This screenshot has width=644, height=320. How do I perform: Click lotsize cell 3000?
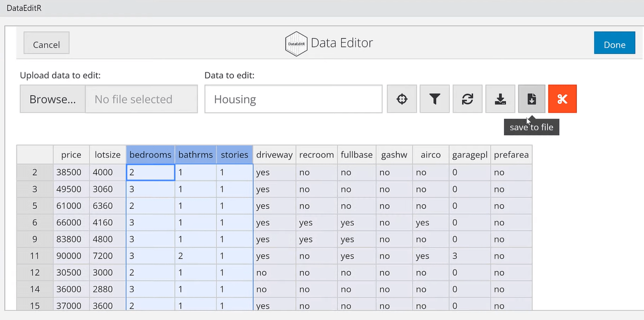point(108,272)
